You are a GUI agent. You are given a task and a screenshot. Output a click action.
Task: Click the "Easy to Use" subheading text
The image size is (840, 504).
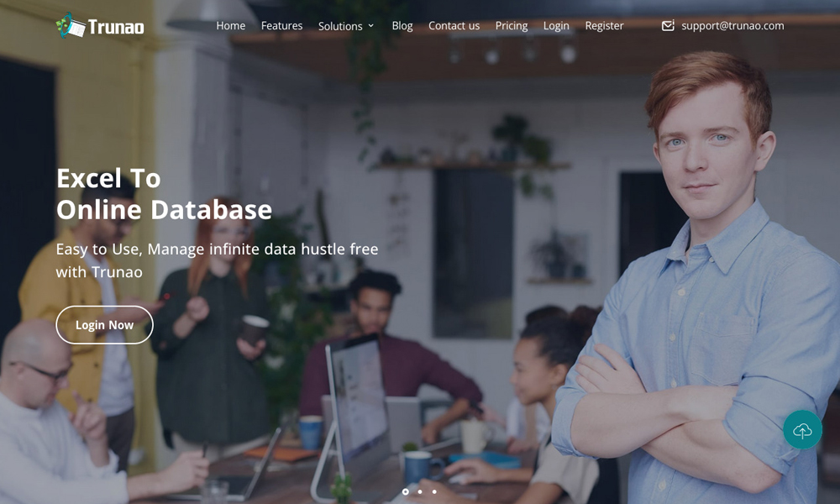point(217,260)
